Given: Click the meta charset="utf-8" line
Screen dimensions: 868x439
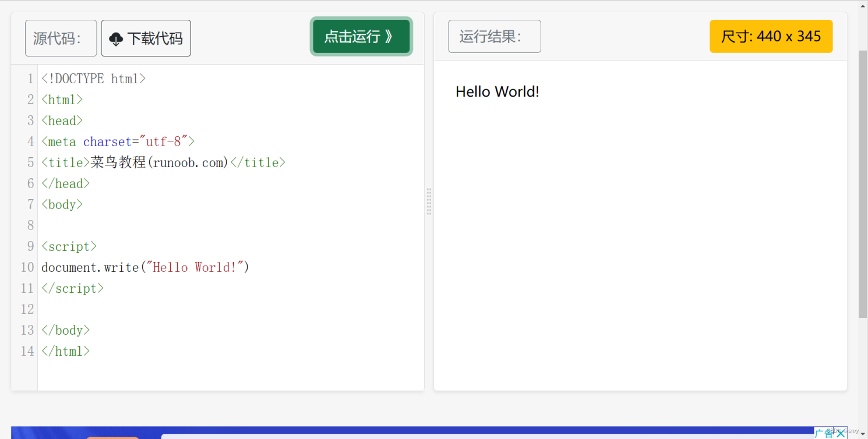Looking at the screenshot, I should tap(118, 141).
